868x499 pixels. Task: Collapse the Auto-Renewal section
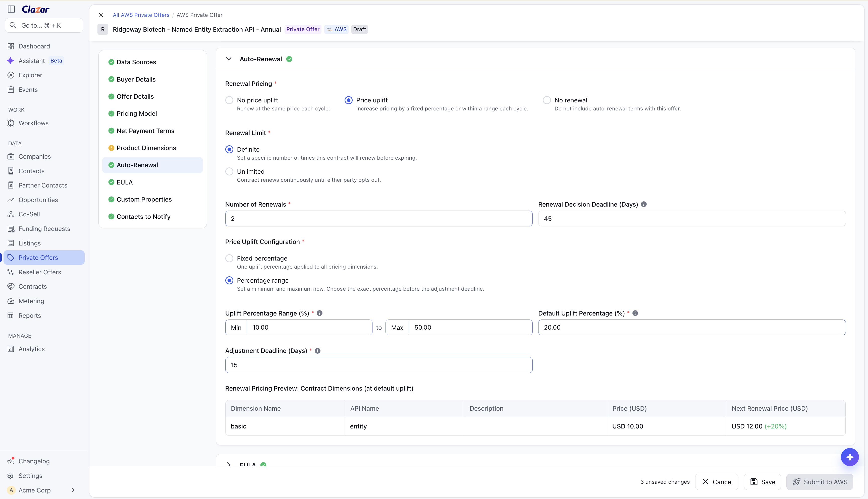pyautogui.click(x=229, y=59)
